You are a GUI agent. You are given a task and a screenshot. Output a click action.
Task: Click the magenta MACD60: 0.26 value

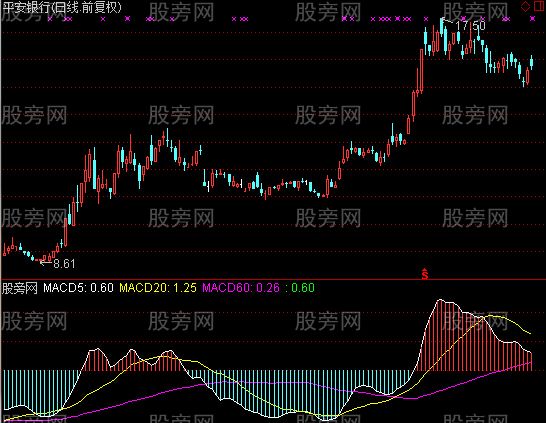(241, 288)
